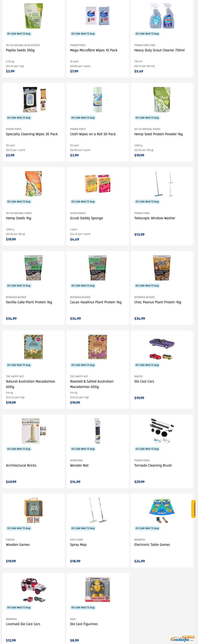
Task: Open Electronic Table Games product link
Action: 152,544
